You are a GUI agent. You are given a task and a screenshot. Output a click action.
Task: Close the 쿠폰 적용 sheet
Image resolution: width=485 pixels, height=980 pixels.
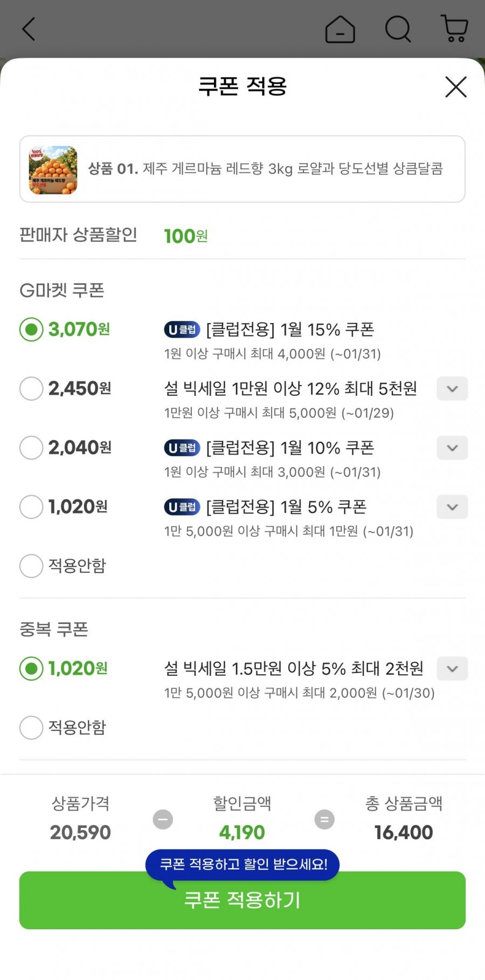(456, 87)
